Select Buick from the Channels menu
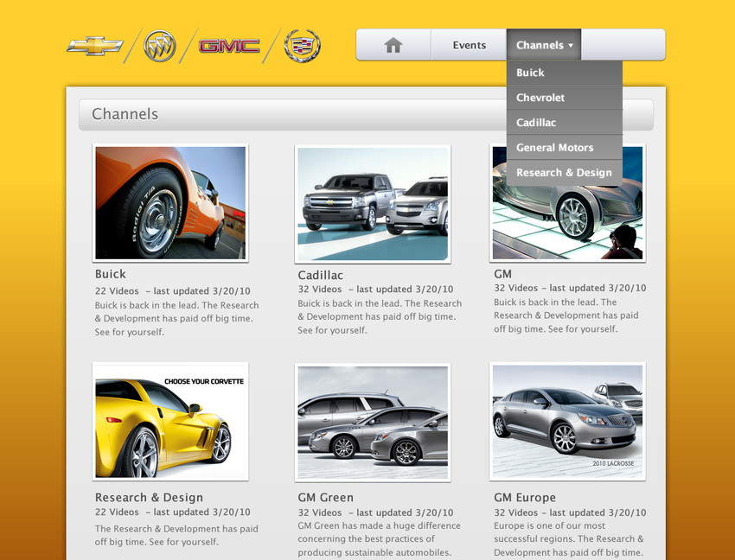Viewport: 735px width, 560px height. point(565,73)
